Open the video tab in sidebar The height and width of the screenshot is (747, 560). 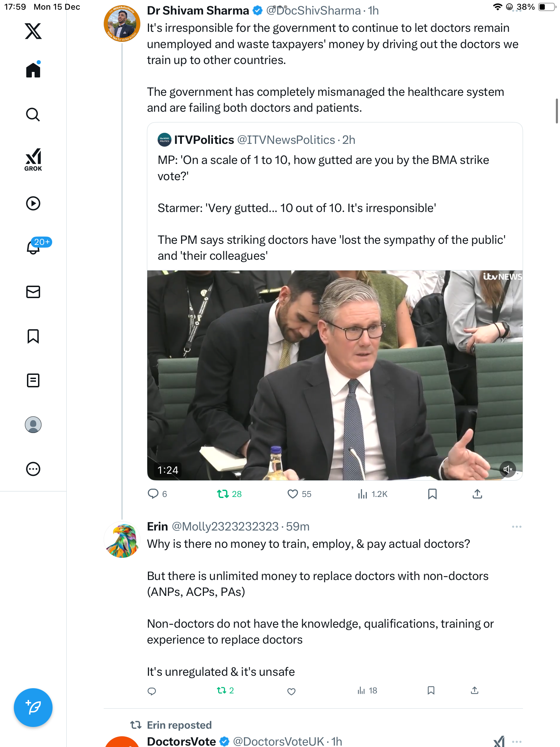[x=33, y=203]
